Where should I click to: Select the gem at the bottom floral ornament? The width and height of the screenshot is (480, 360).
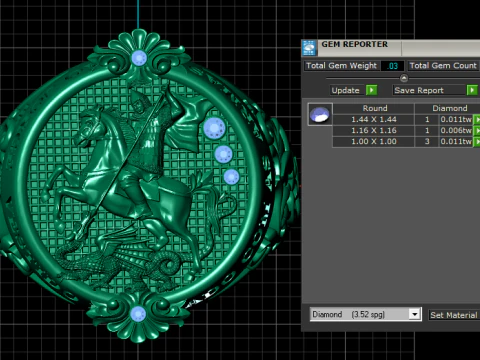[x=138, y=314]
